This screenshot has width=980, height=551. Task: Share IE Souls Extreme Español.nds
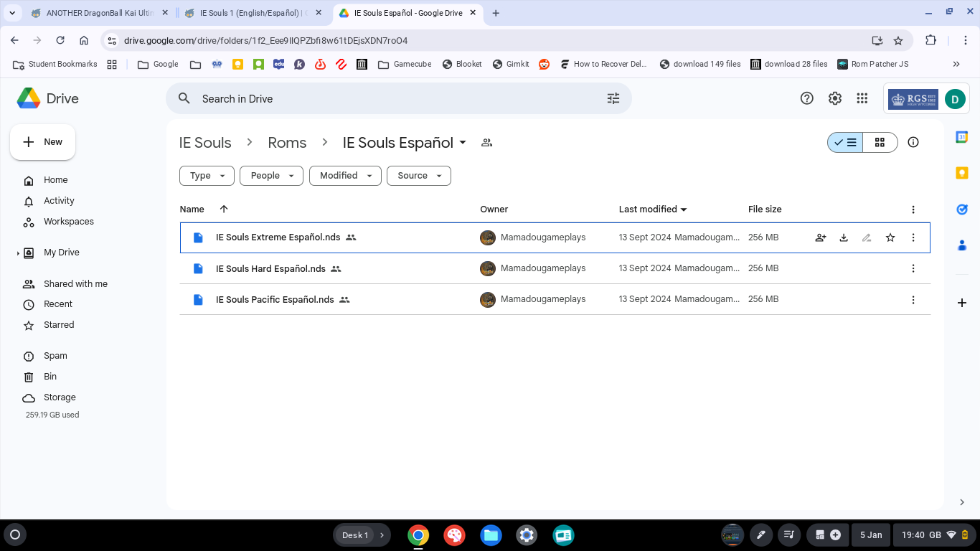click(x=821, y=237)
